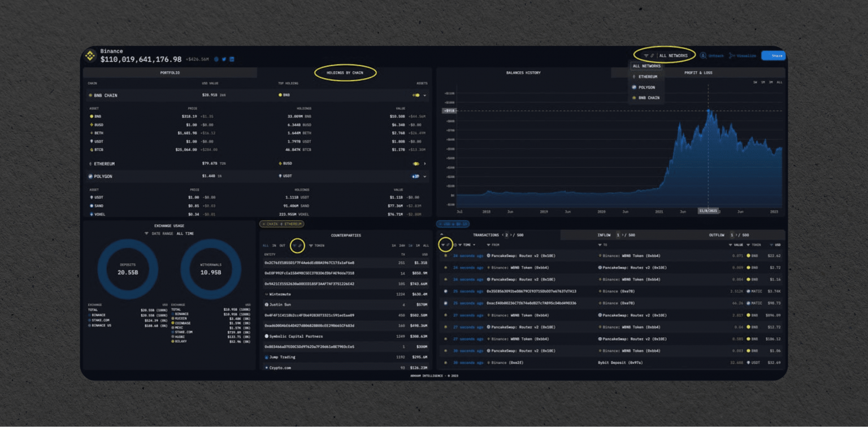The height and width of the screenshot is (427, 868).
Task: Click the Binance logo icon
Action: point(91,55)
